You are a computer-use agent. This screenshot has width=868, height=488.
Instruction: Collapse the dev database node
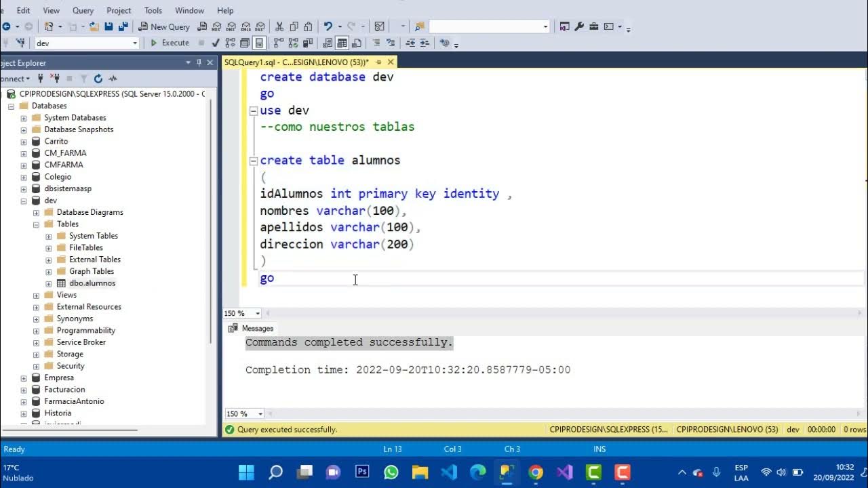pyautogui.click(x=24, y=201)
